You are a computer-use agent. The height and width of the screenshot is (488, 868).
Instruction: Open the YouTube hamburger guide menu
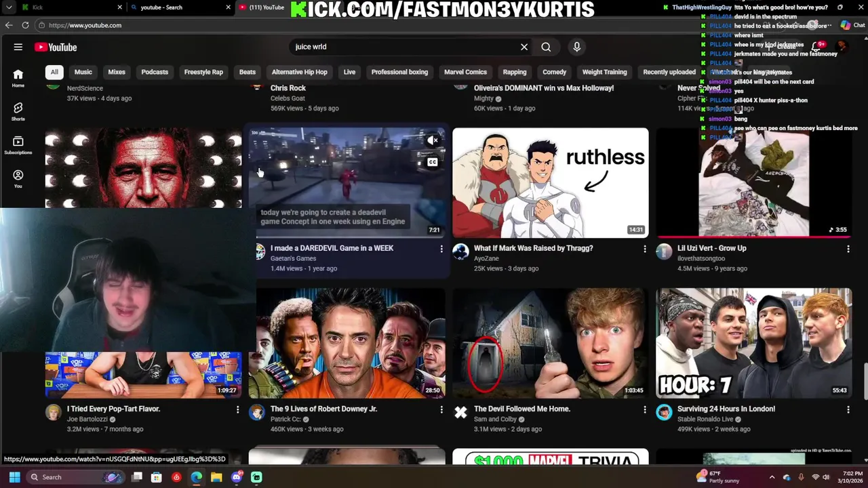pos(18,47)
